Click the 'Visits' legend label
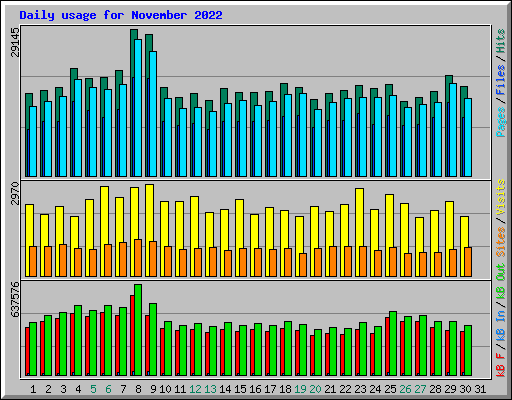This screenshot has width=512, height=400. pyautogui.click(x=501, y=197)
